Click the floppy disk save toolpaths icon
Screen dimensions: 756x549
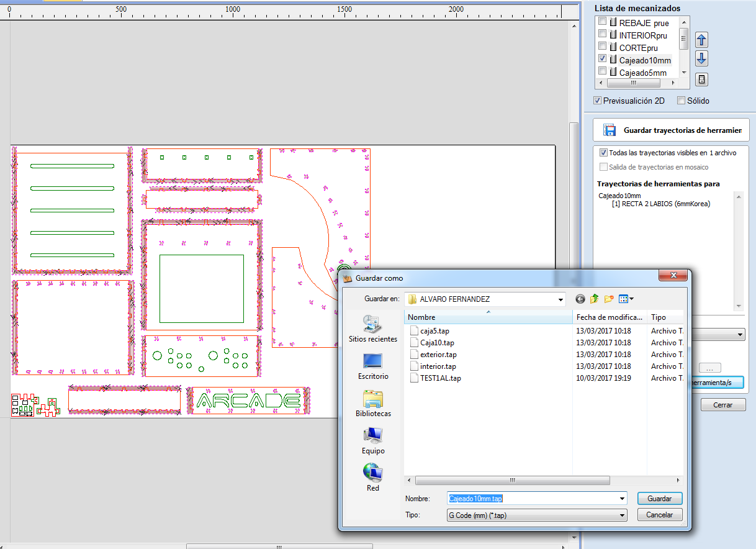click(x=610, y=130)
